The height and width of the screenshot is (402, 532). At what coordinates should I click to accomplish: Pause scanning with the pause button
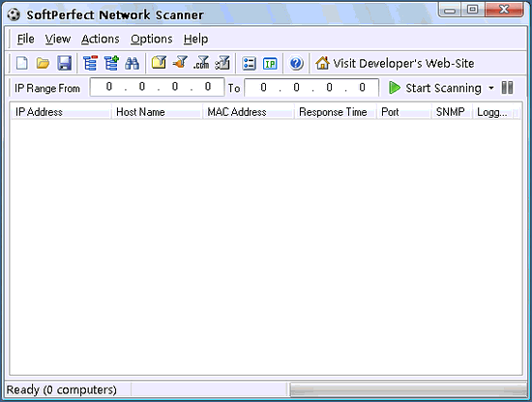click(507, 88)
